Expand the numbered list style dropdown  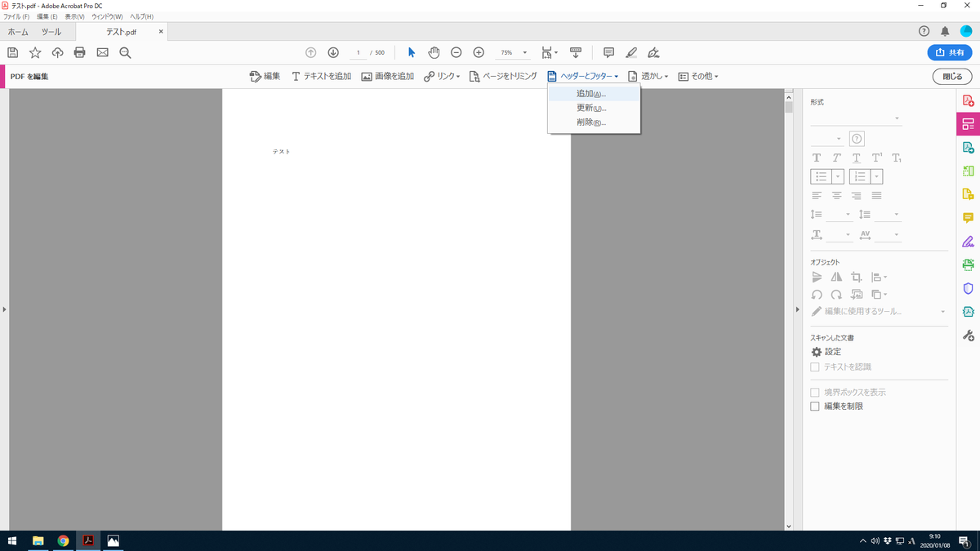click(x=877, y=176)
